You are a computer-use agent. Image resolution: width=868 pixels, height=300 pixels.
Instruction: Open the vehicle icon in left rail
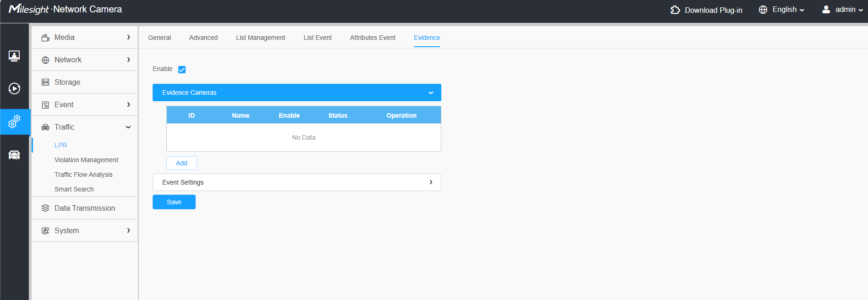(14, 155)
